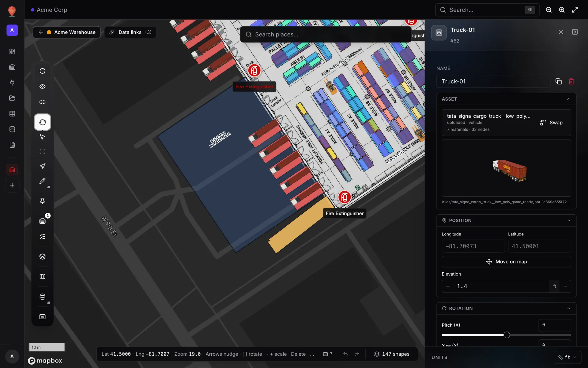Screen dimensions: 588x368
Task: Open the warehouse tool with badge
Action: coord(42,221)
